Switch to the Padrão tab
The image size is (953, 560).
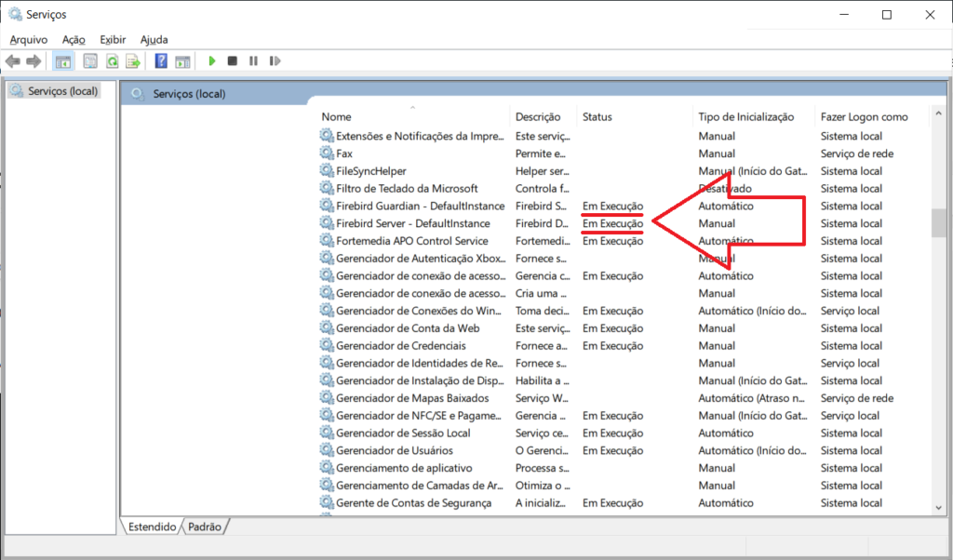pyautogui.click(x=205, y=527)
